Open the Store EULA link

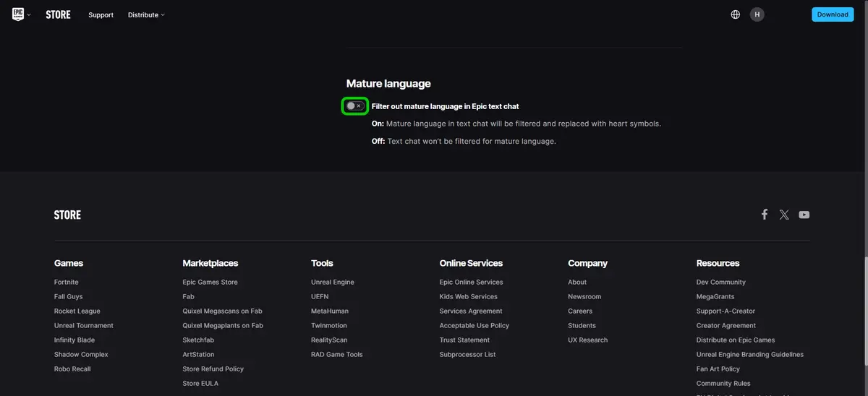tap(200, 383)
